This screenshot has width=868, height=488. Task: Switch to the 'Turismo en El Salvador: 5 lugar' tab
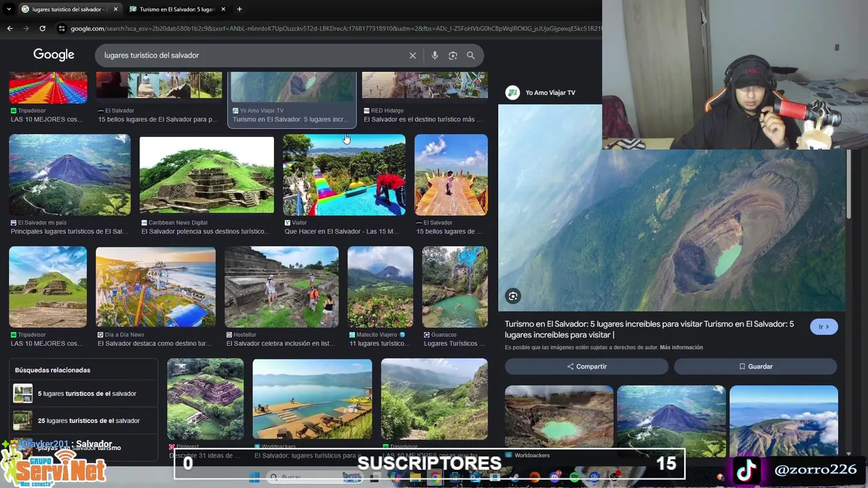pyautogui.click(x=177, y=9)
